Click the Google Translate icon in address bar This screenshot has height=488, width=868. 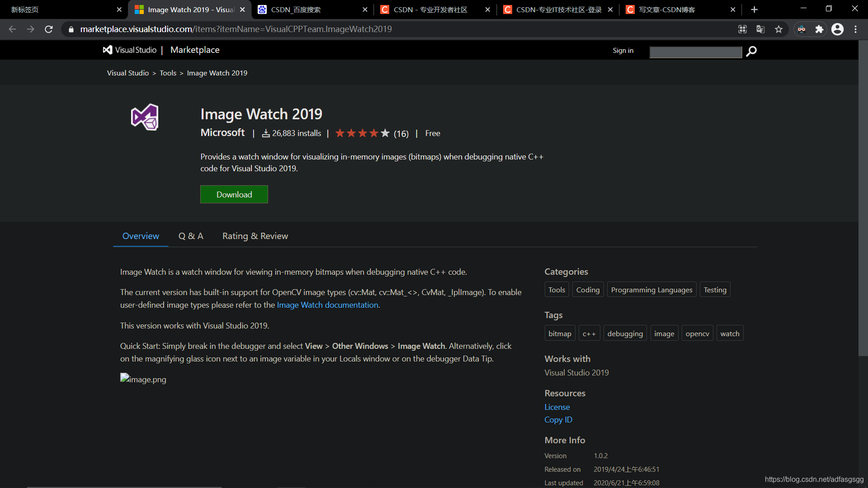pyautogui.click(x=760, y=29)
